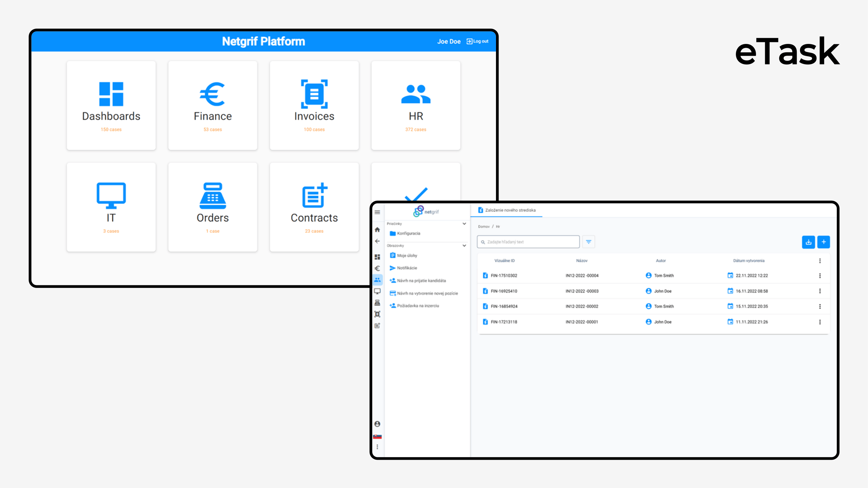Open the filter options button
Image resolution: width=868 pixels, height=488 pixels.
point(589,242)
